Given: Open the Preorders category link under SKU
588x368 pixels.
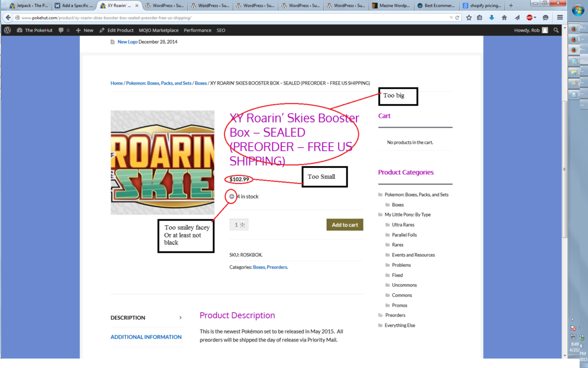Looking at the screenshot, I should [277, 267].
